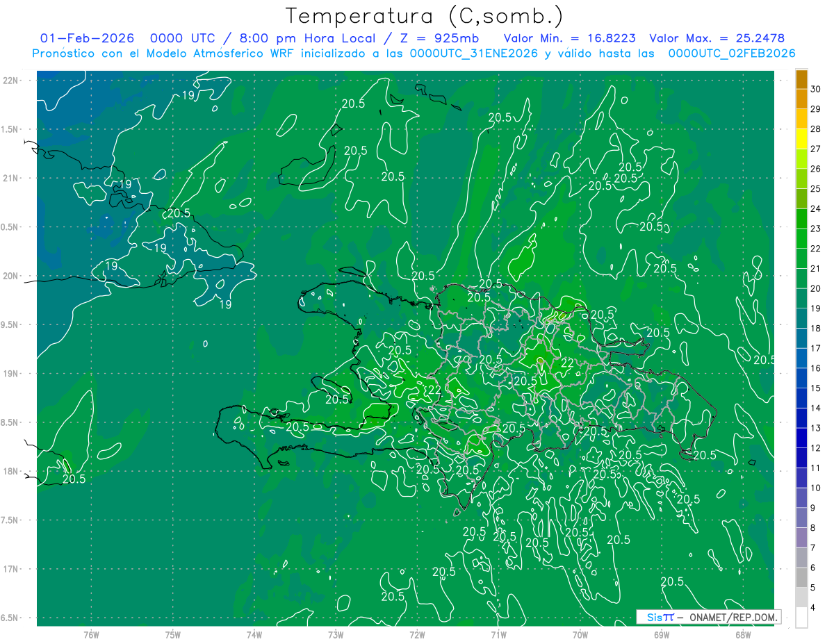Pick the yellow swatch between 27 and 28
This screenshot has width=834, height=644.
801,139
